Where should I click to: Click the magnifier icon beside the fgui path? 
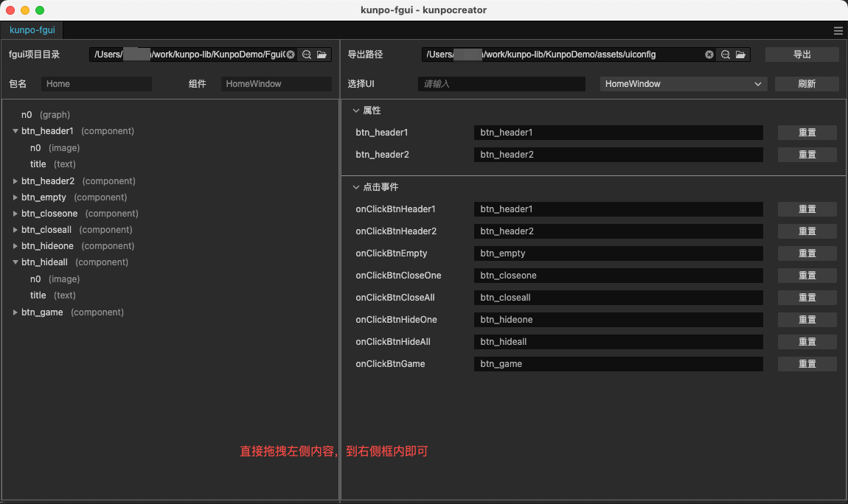pyautogui.click(x=307, y=54)
